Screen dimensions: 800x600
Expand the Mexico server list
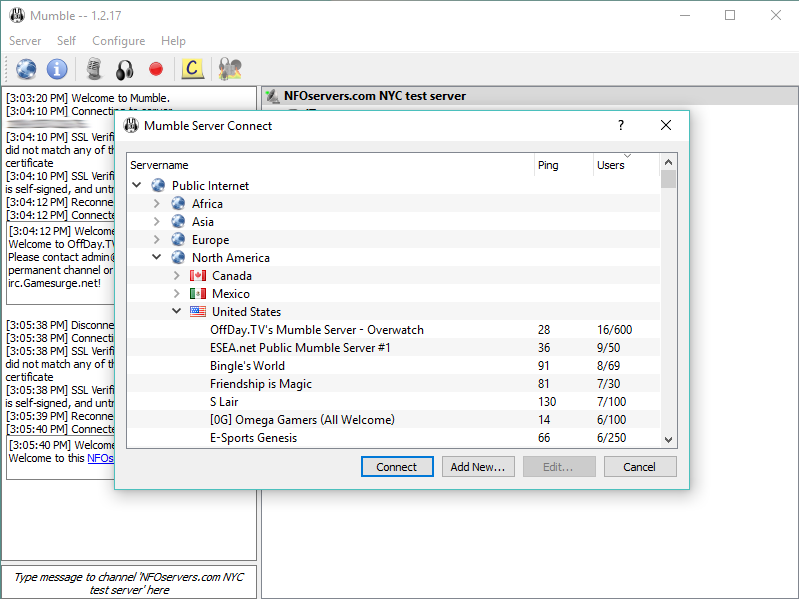point(177,293)
